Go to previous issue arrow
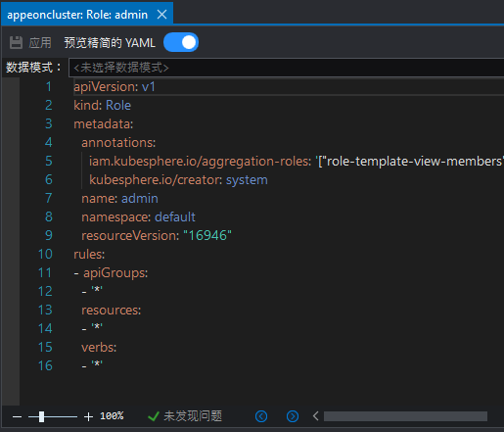Screen dimensions: 504x432 [261, 416]
